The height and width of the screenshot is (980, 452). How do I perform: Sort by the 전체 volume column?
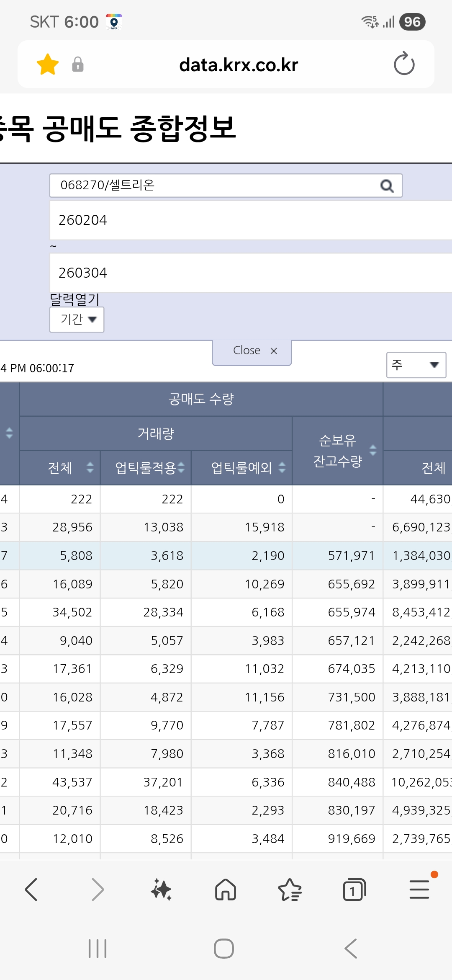pos(90,467)
